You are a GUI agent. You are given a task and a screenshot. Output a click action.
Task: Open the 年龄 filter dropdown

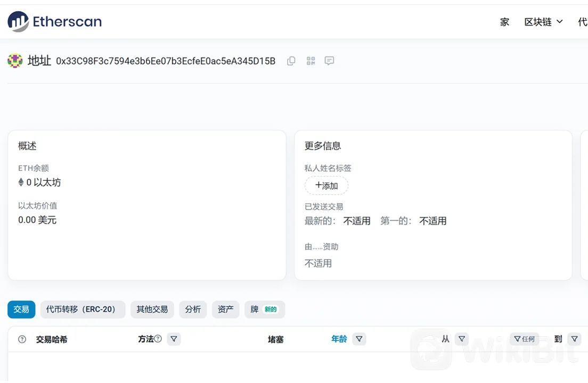(x=360, y=339)
